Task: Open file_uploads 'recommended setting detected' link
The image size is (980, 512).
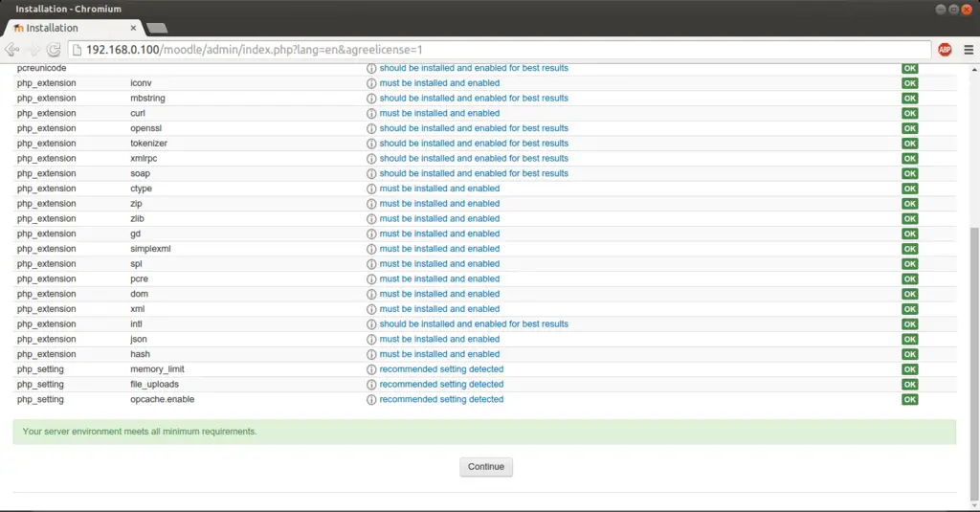Action: pos(441,385)
